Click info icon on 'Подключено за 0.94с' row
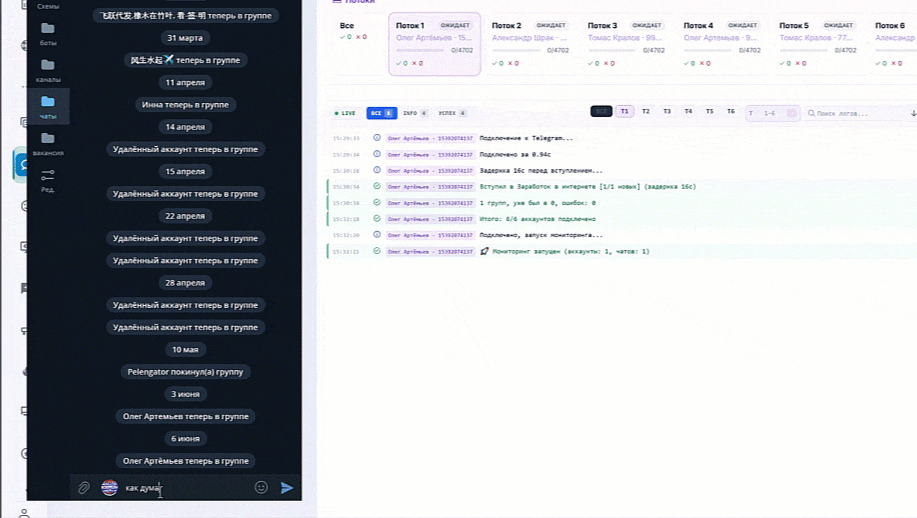 pyautogui.click(x=377, y=154)
